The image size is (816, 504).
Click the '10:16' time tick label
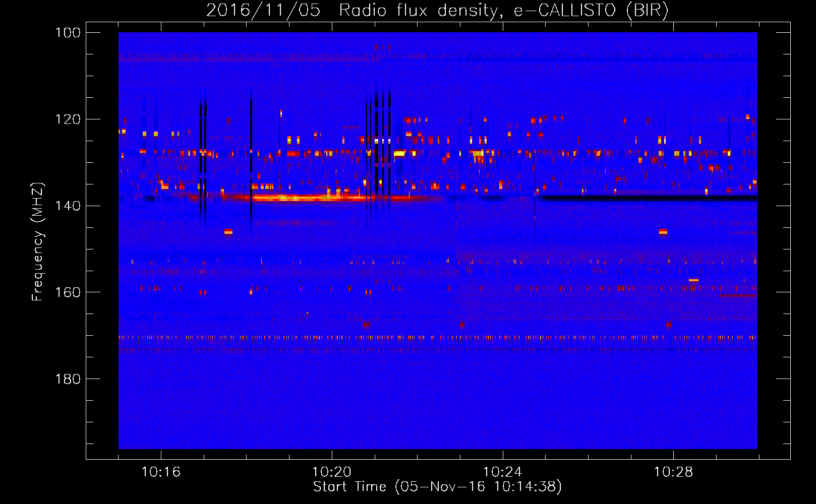pos(161,472)
